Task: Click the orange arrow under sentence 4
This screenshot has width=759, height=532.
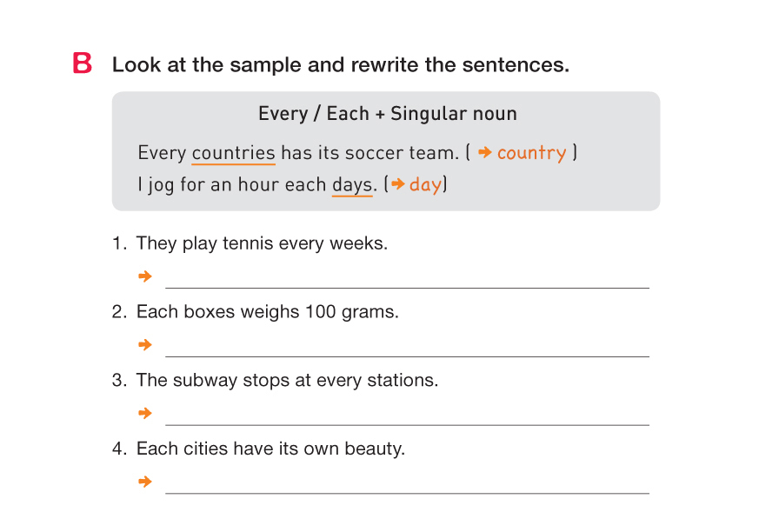Action: coord(145,482)
